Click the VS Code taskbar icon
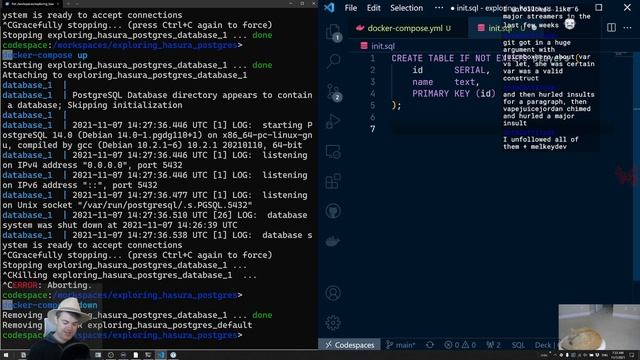The width and height of the screenshot is (640, 360). click(161, 355)
